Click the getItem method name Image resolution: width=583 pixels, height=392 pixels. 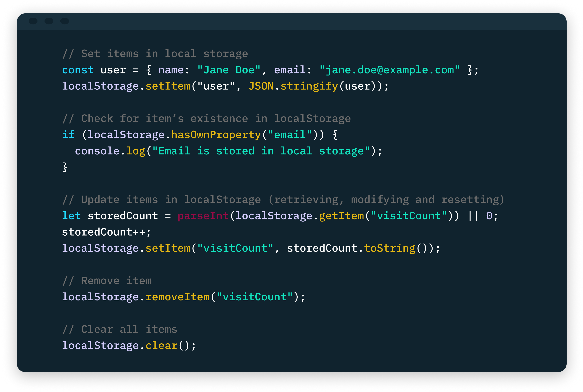tap(342, 216)
